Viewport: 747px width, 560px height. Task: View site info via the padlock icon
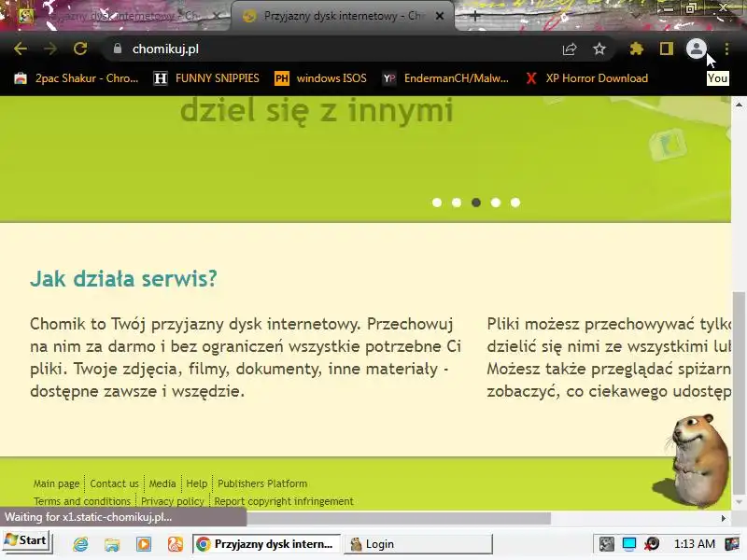pos(118,49)
